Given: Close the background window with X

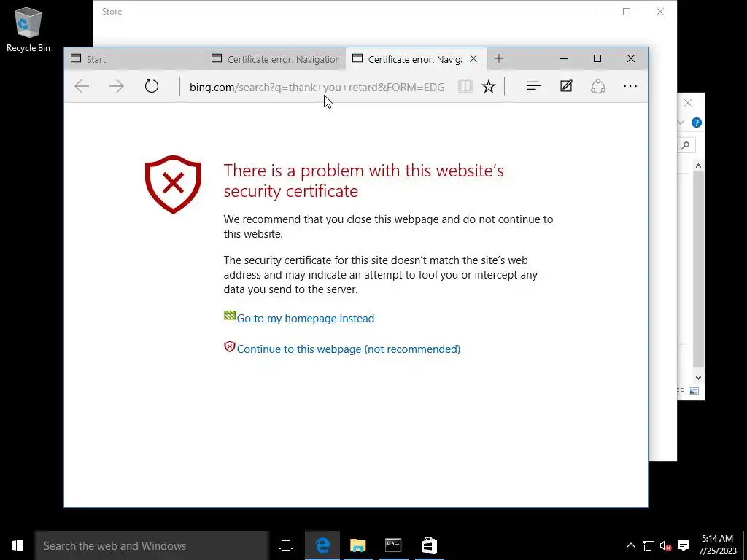Looking at the screenshot, I should pyautogui.click(x=688, y=103).
